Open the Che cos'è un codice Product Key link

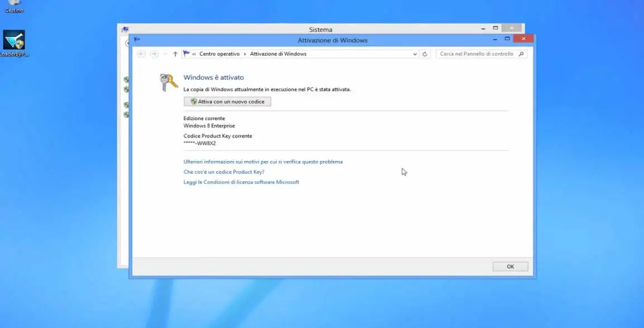click(224, 172)
